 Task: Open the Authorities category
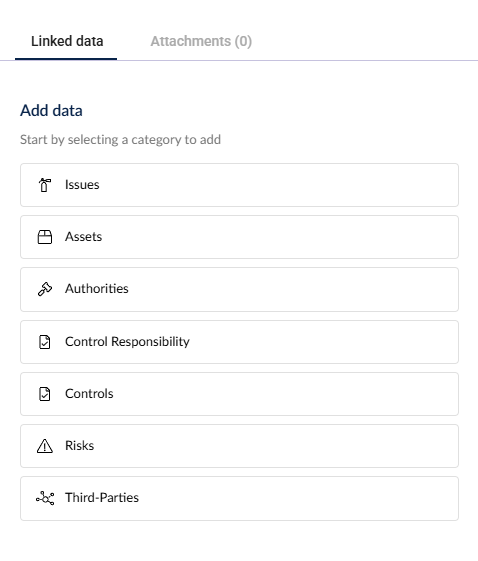pos(97,288)
